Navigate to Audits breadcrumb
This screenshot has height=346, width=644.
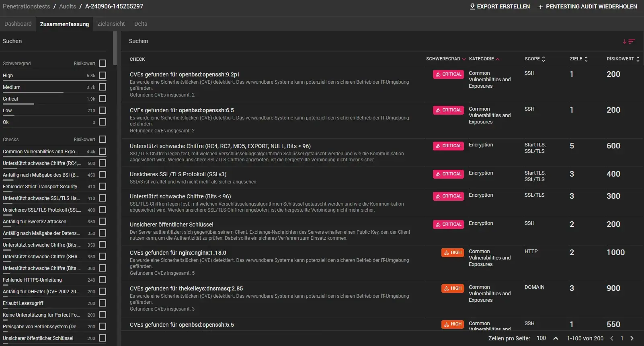tap(68, 6)
